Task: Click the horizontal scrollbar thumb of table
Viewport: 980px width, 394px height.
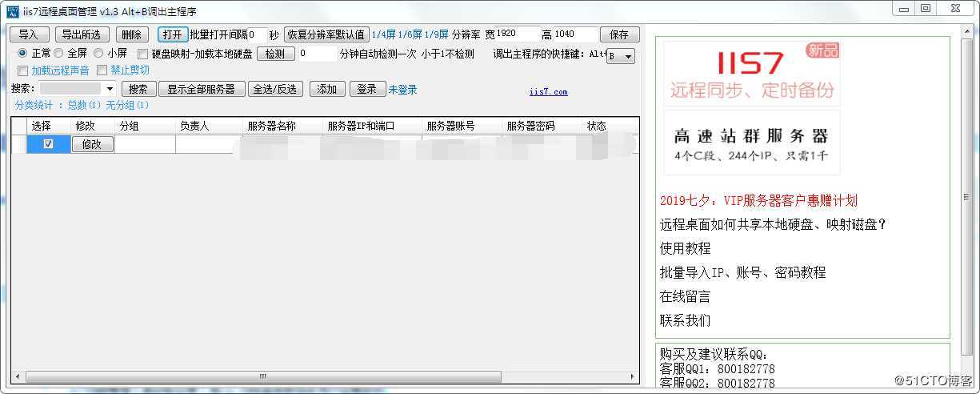Action: tap(262, 376)
